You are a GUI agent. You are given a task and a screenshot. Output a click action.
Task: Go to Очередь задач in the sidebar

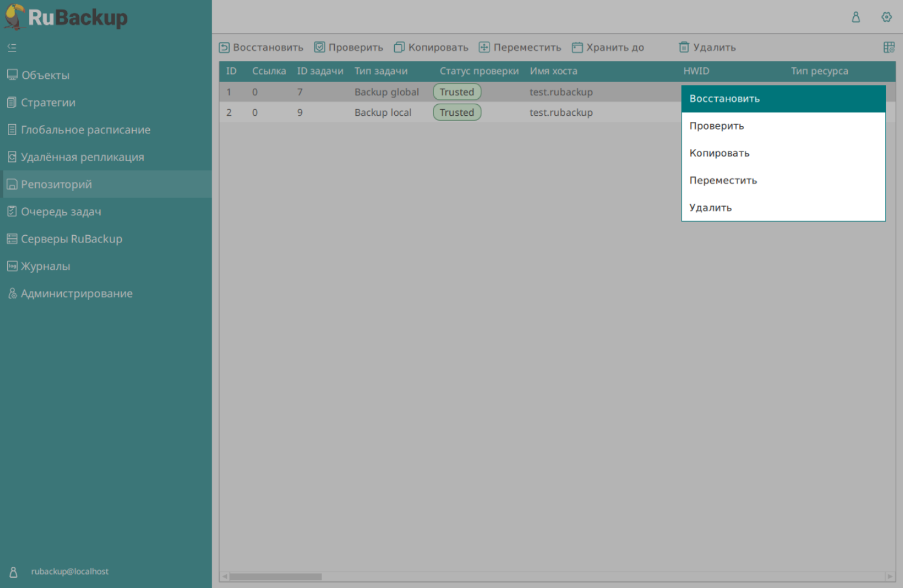coord(61,212)
